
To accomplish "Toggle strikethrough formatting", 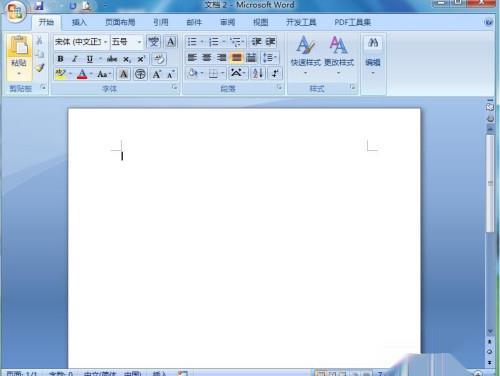I will click(112, 59).
